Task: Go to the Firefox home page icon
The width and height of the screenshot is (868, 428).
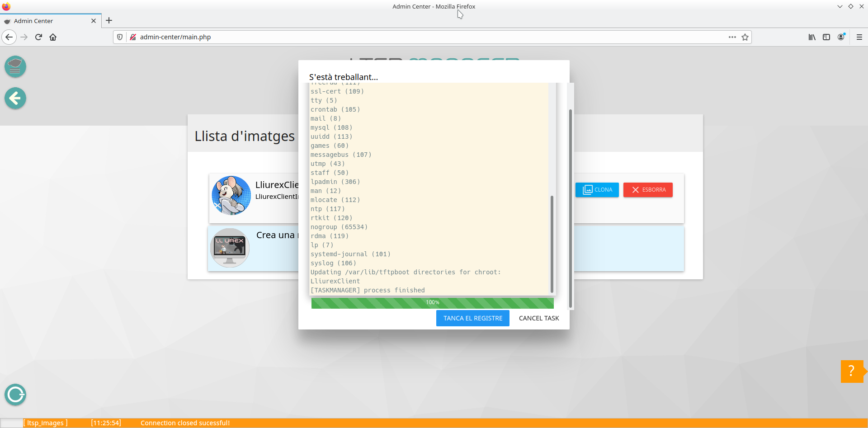Action: click(x=53, y=37)
